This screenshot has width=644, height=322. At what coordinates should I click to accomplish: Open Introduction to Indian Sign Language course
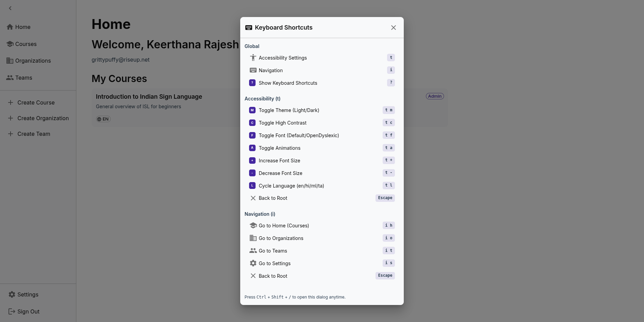149,97
